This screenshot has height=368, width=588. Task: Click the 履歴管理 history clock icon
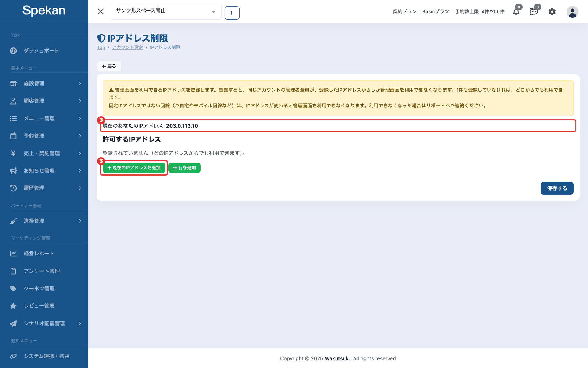pyautogui.click(x=13, y=188)
